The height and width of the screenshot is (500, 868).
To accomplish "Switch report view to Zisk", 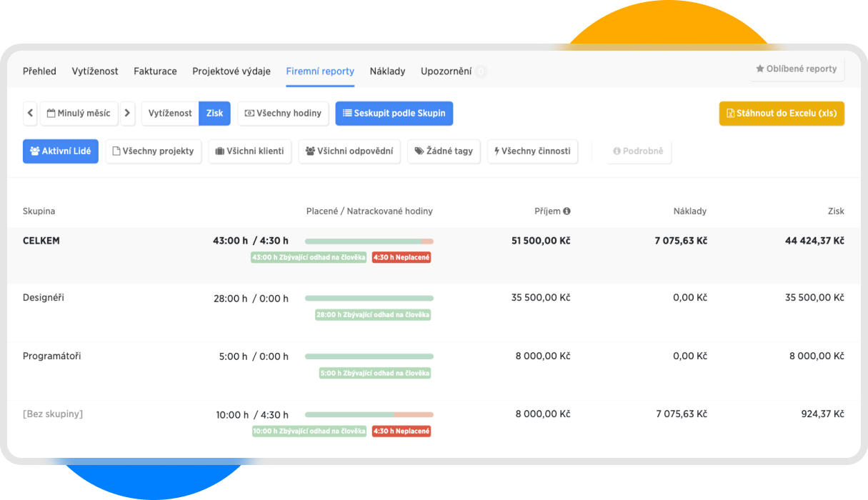I will (x=214, y=113).
